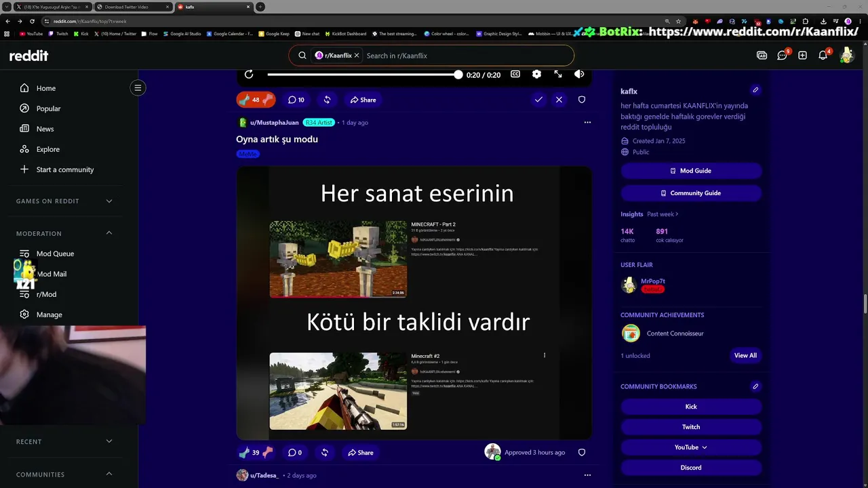The width and height of the screenshot is (868, 488).
Task: Create a new post with the plus icon
Action: tap(802, 56)
